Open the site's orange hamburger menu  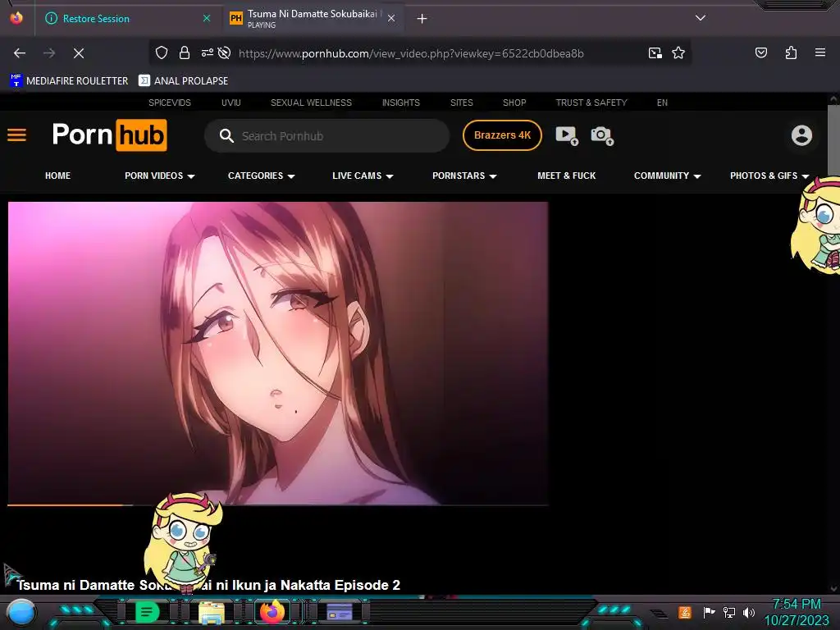pos(16,135)
